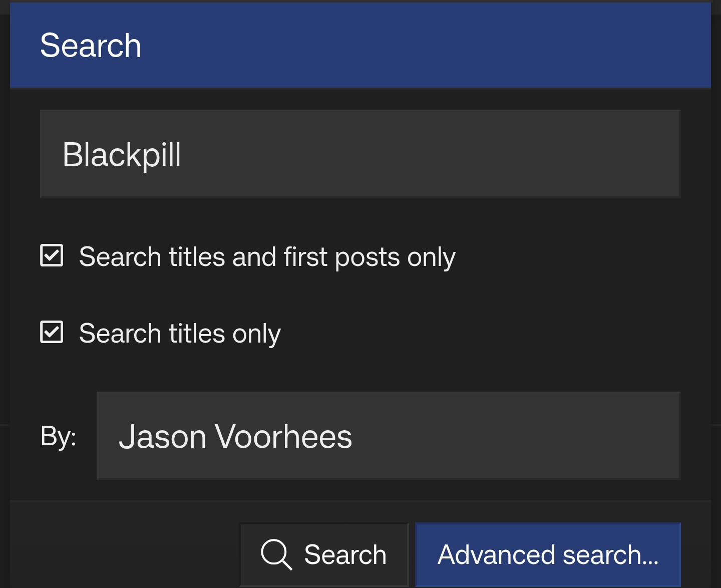The height and width of the screenshot is (588, 721).
Task: Focus the keyword field containing "Blackpill"
Action: (x=359, y=154)
